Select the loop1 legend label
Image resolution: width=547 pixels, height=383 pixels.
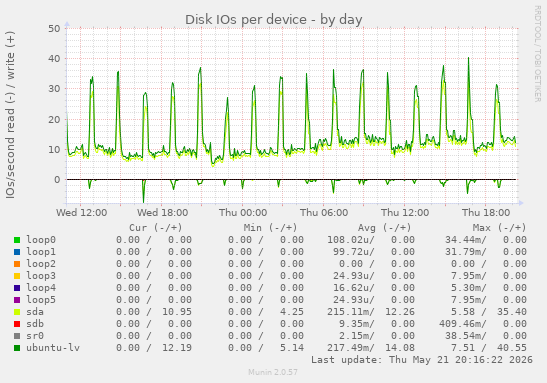tap(41, 252)
